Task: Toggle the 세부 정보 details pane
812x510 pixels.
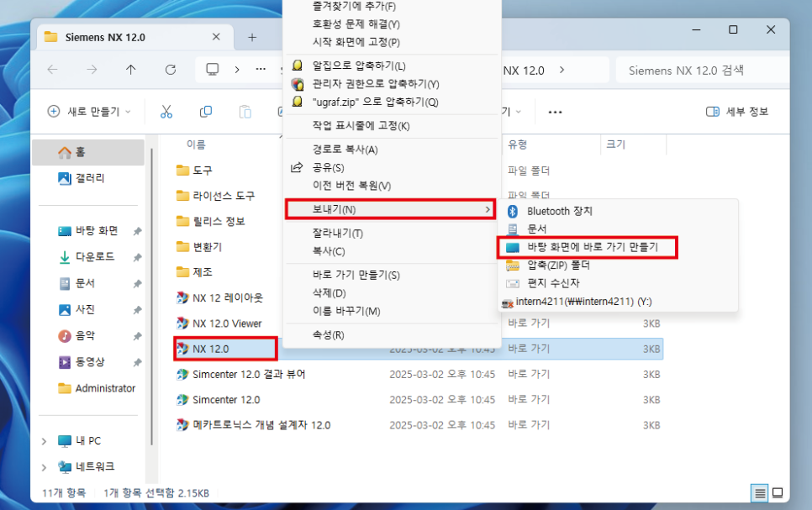Action: coord(737,111)
